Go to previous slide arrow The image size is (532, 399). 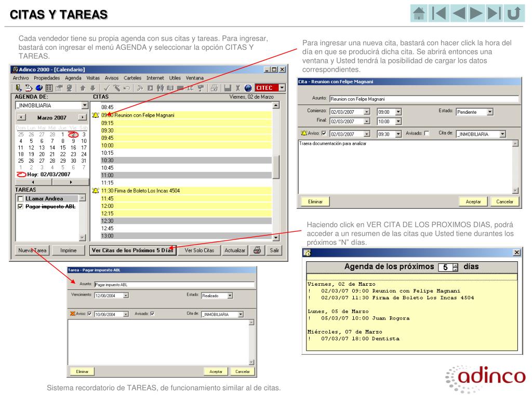(459, 14)
